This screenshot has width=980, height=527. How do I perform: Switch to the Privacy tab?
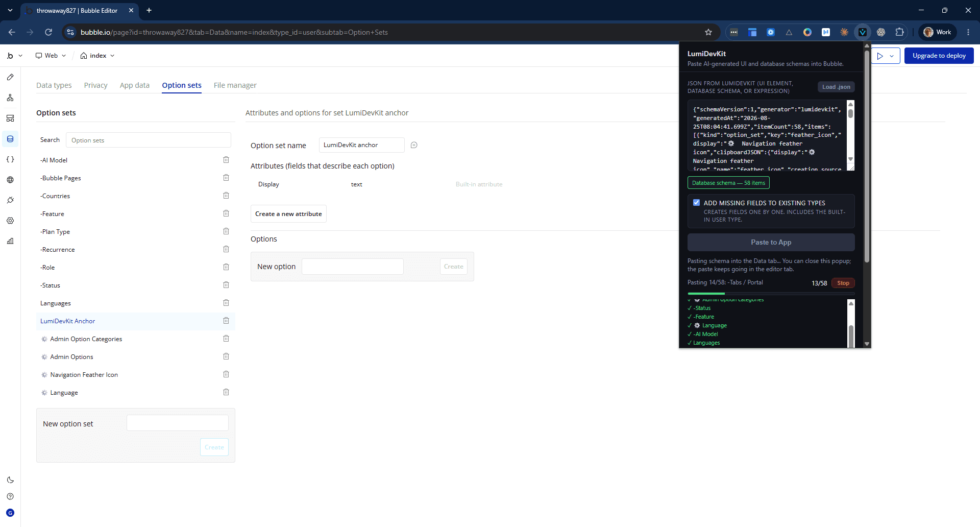pyautogui.click(x=96, y=85)
